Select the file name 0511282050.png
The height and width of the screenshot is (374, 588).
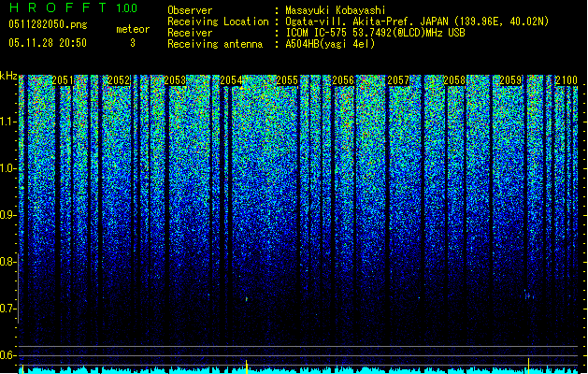pos(48,24)
